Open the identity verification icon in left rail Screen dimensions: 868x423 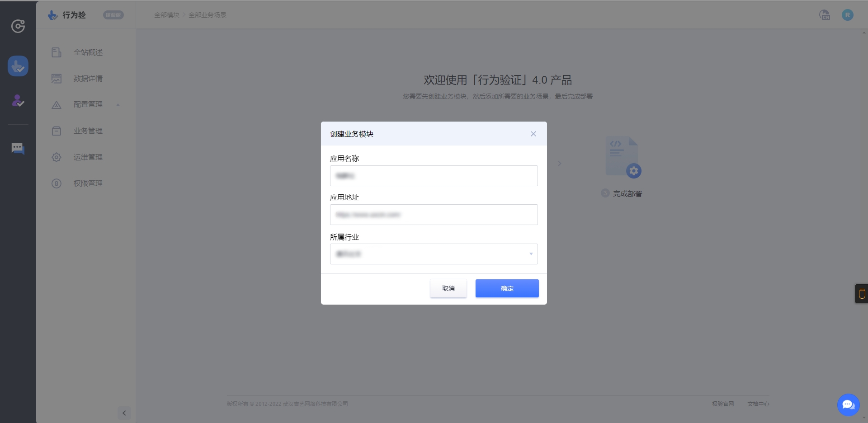click(18, 101)
